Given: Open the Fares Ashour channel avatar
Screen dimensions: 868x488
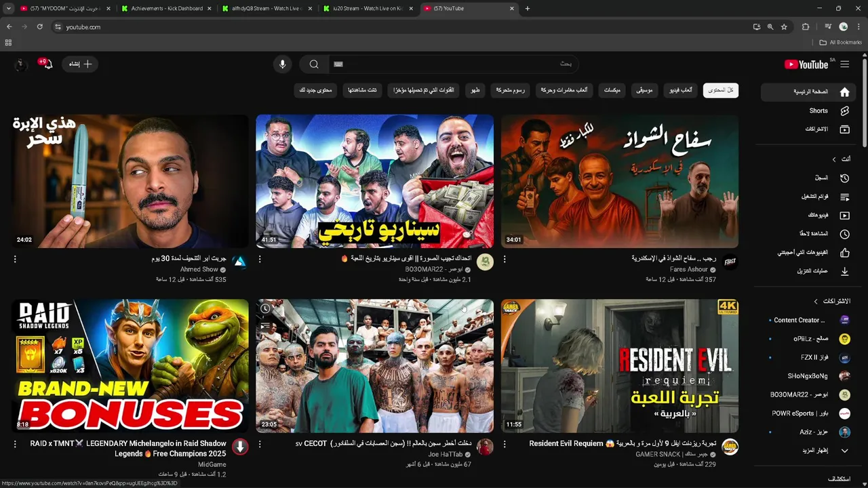Looking at the screenshot, I should coord(730,262).
